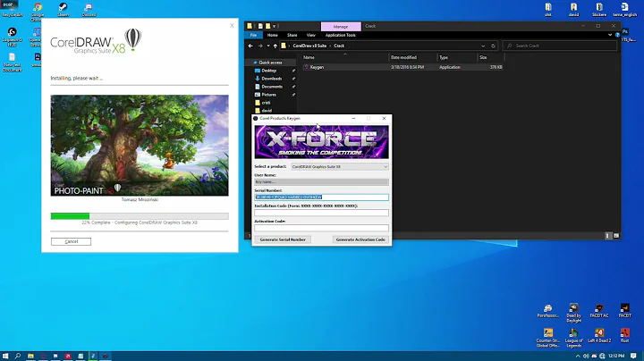
Task: Select Downloads in navigation pane
Action: pyautogui.click(x=272, y=79)
